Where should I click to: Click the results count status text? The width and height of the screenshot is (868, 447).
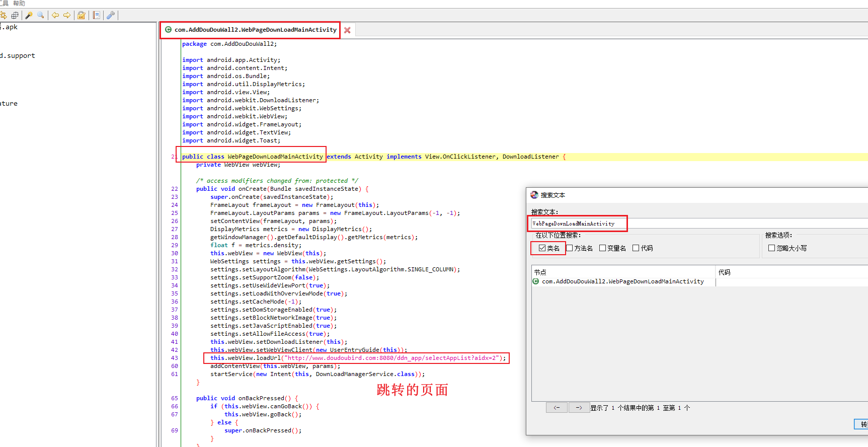coord(640,408)
